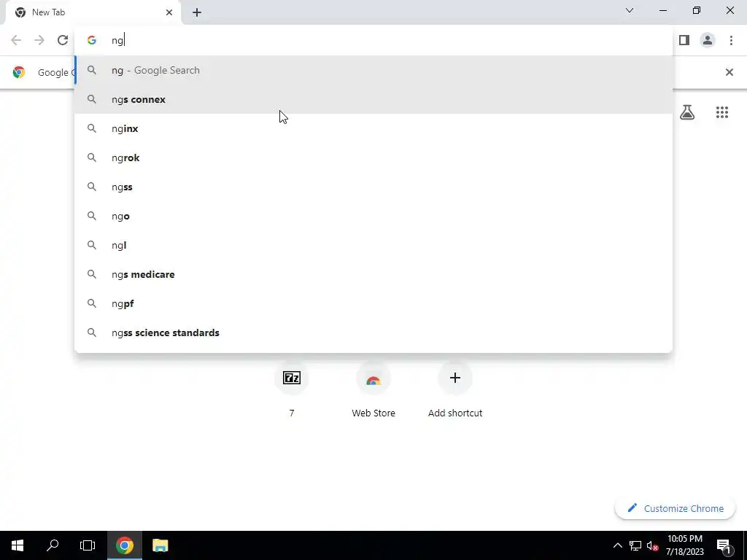This screenshot has width=747, height=560.
Task: Click the Google G icon in omnibox
Action: pyautogui.click(x=92, y=41)
